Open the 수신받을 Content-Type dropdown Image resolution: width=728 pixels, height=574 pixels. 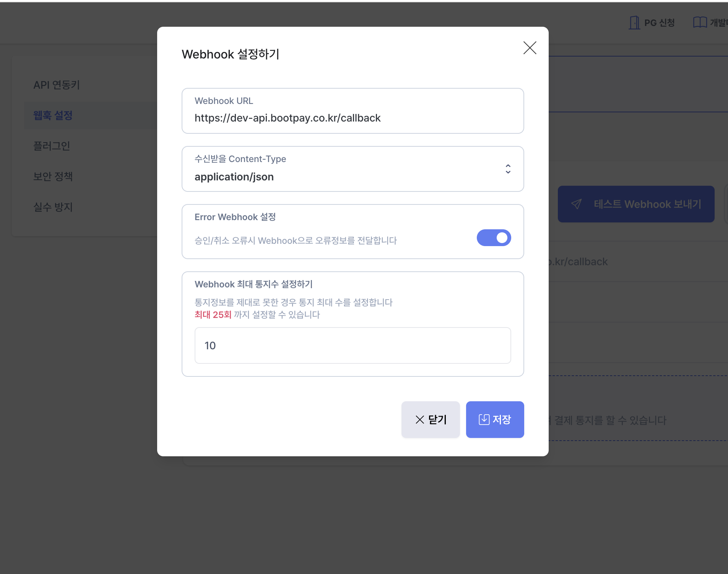pyautogui.click(x=352, y=169)
